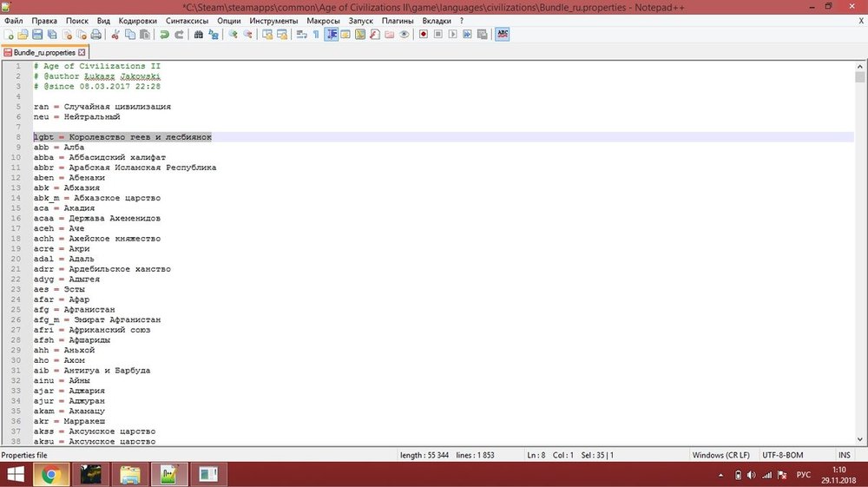868x487 pixels.
Task: Open the Правка menu
Action: [x=43, y=21]
